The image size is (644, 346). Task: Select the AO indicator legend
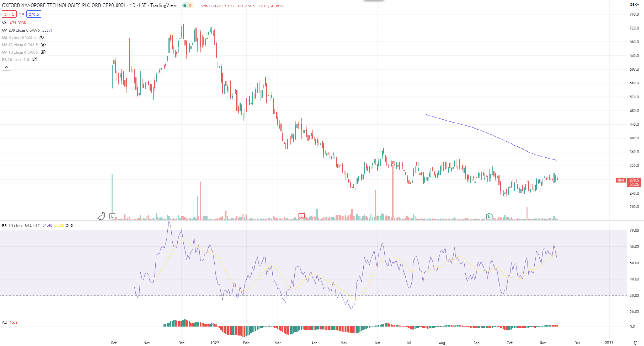tap(5, 323)
